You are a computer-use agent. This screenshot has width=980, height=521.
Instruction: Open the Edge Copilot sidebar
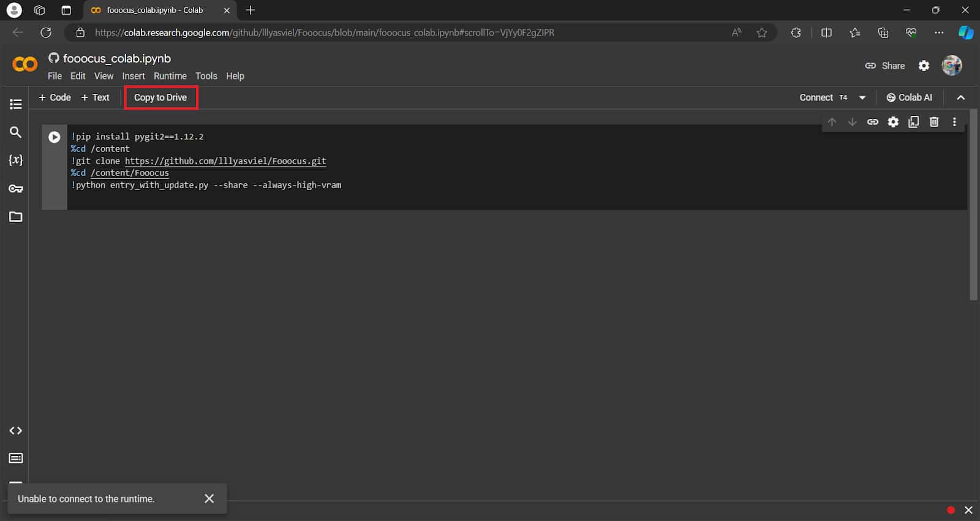tap(966, 32)
